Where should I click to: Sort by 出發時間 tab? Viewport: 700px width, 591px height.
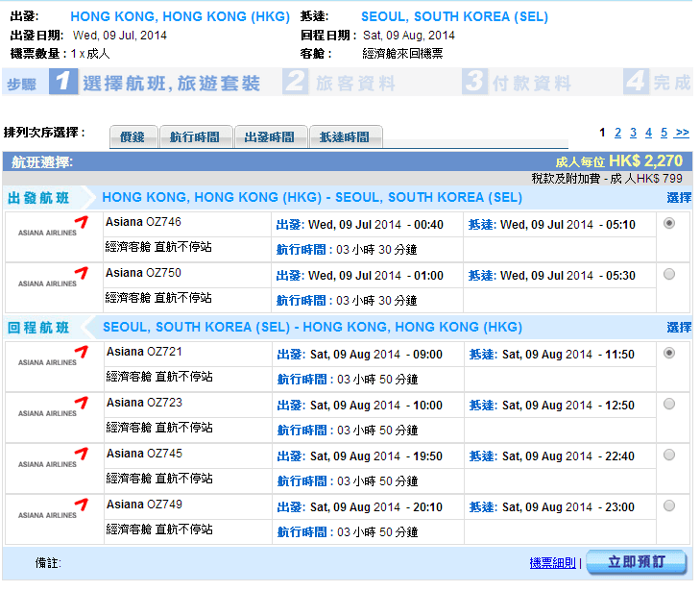(x=271, y=137)
